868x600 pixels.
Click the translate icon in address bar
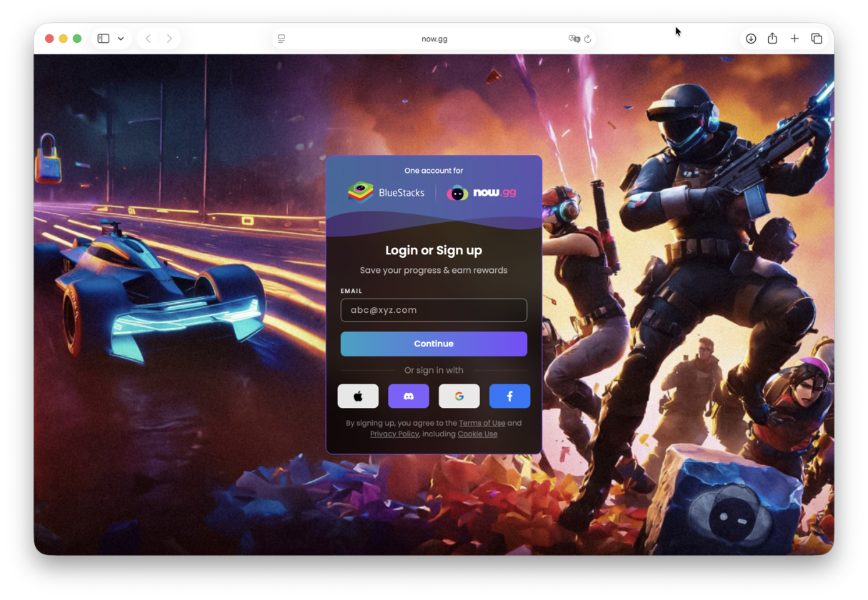point(574,39)
